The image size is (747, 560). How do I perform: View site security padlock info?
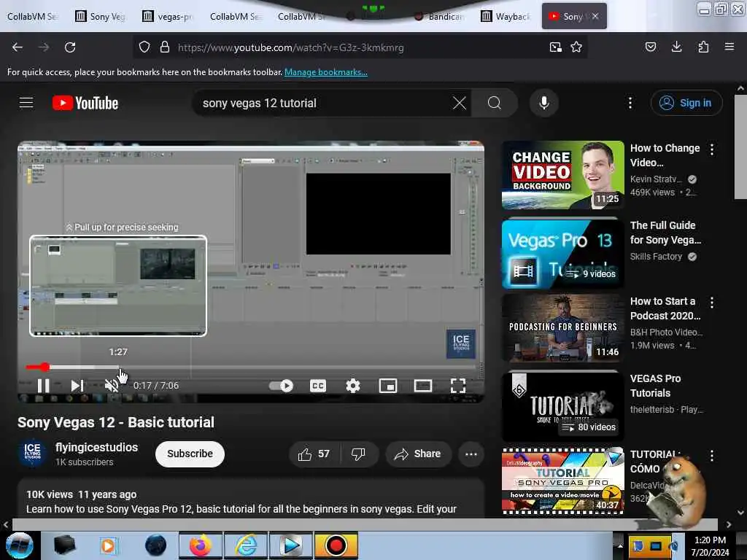point(165,47)
